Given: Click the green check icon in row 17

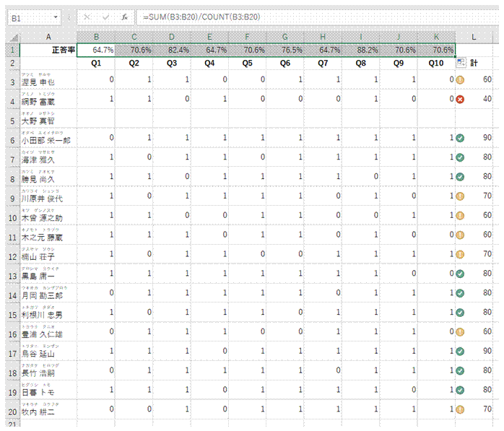Looking at the screenshot, I should click(460, 352).
